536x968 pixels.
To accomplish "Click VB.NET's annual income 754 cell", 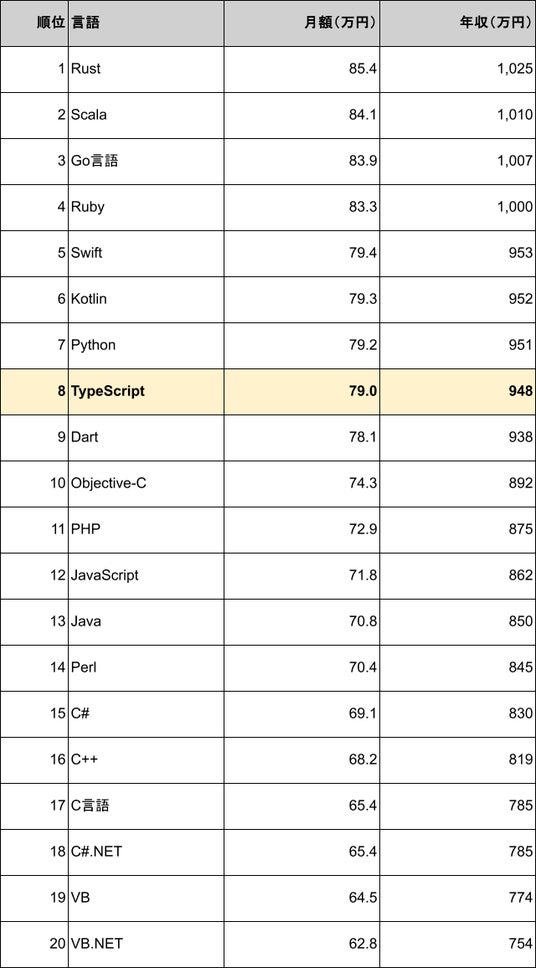I will tap(458, 945).
